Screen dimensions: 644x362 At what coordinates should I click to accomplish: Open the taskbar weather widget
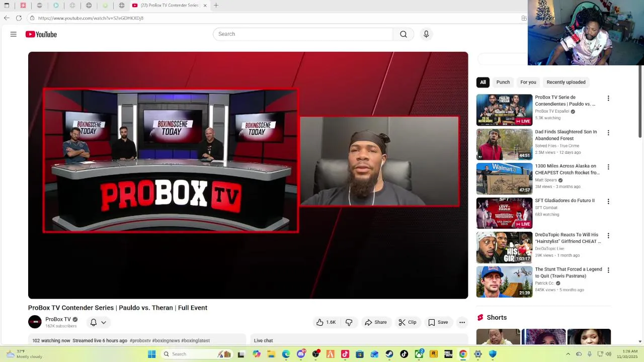pos(24,354)
